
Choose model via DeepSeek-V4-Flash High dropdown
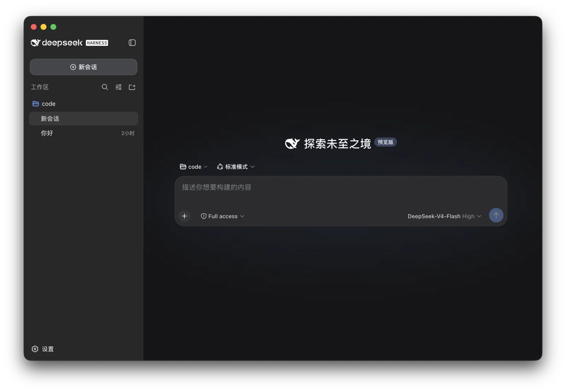click(444, 216)
